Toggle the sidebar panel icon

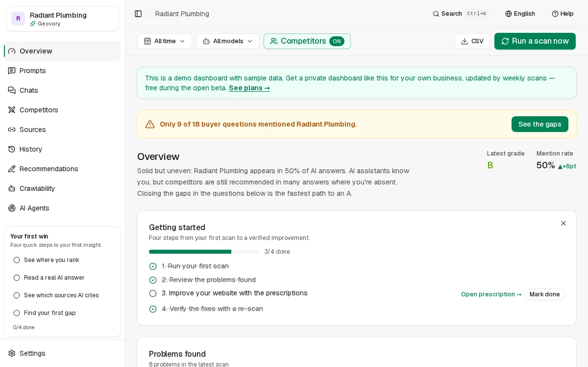(x=138, y=14)
